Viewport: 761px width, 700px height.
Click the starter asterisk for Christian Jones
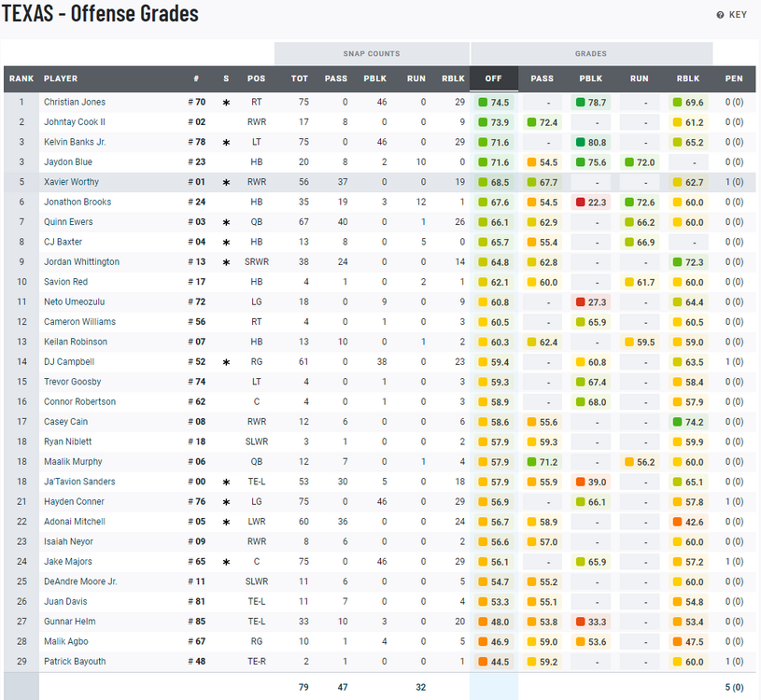pos(226,103)
